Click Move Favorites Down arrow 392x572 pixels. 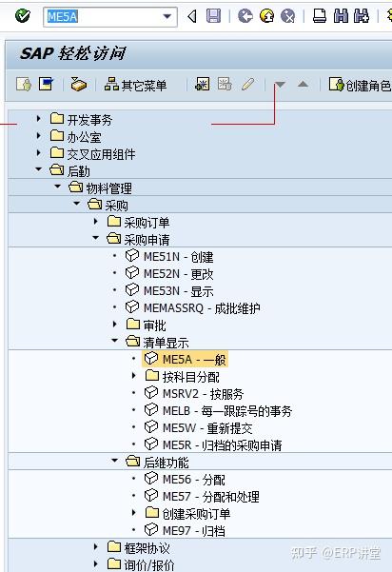pos(280,85)
